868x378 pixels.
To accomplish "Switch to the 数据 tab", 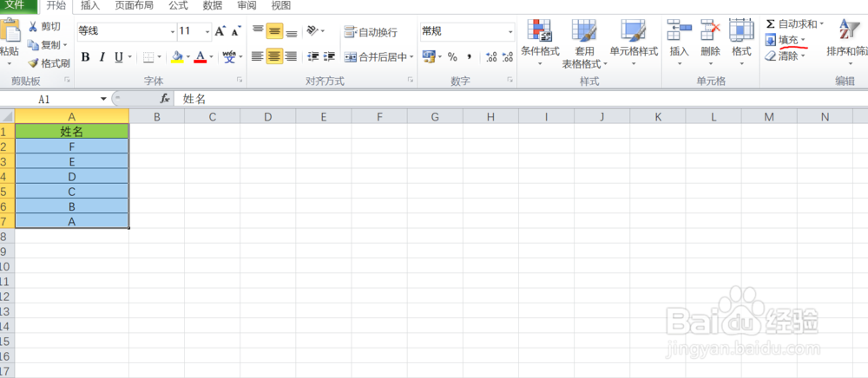I will (x=213, y=6).
